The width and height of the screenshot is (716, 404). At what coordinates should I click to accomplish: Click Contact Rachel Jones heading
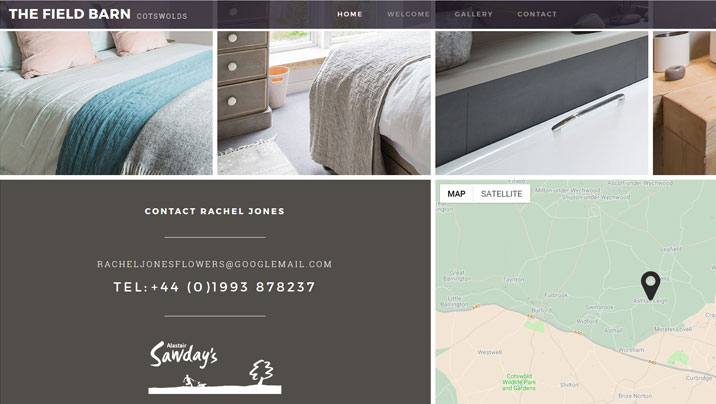(215, 211)
